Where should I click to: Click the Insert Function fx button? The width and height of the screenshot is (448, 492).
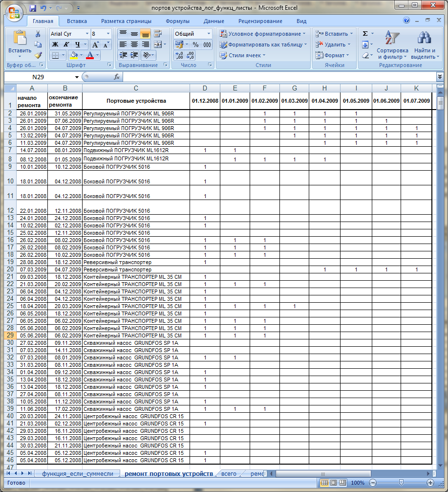pyautogui.click(x=117, y=77)
